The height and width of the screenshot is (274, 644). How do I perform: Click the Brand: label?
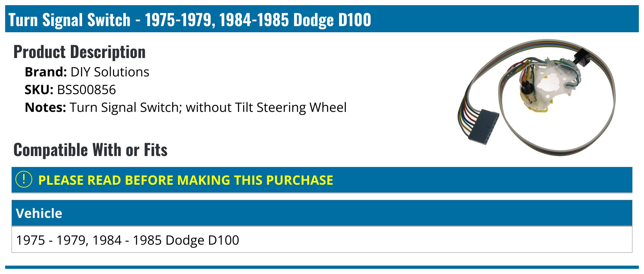46,72
